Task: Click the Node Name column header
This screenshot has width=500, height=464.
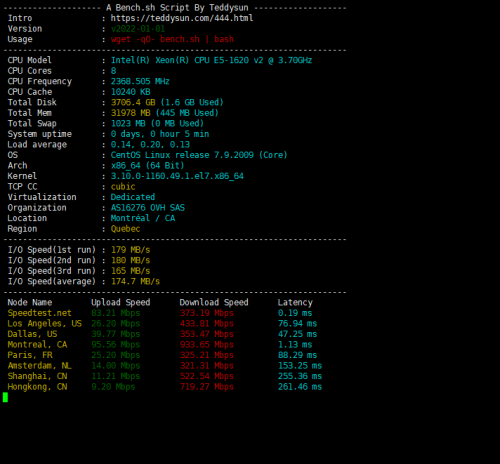Action: point(30,303)
